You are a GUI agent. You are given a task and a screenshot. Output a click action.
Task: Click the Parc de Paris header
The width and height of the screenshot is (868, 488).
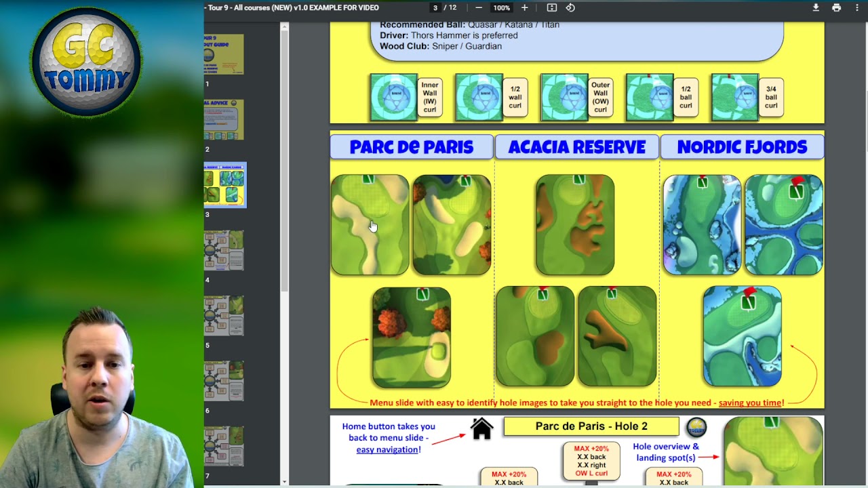coord(412,147)
